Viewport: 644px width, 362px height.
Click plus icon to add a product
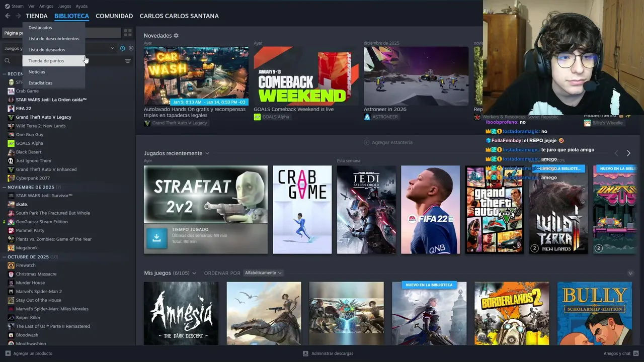pos(8,353)
